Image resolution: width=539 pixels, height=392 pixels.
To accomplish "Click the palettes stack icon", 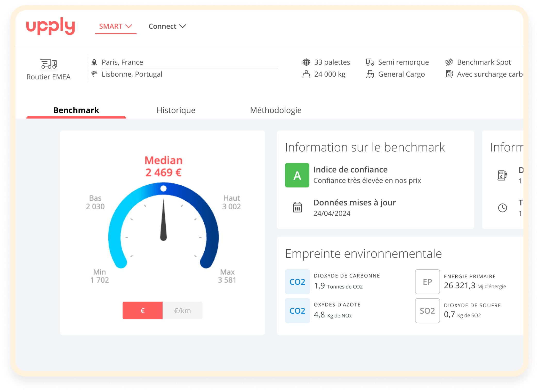I will click(306, 62).
